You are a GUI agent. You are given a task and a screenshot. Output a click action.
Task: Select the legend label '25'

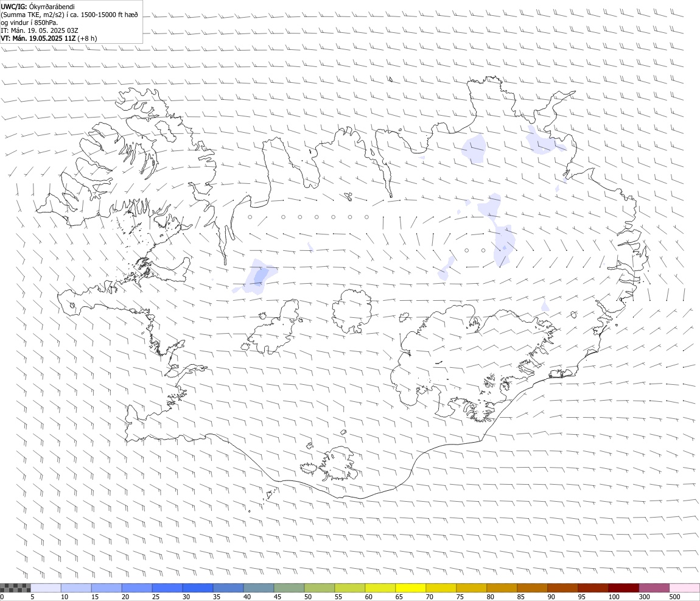coord(156,597)
